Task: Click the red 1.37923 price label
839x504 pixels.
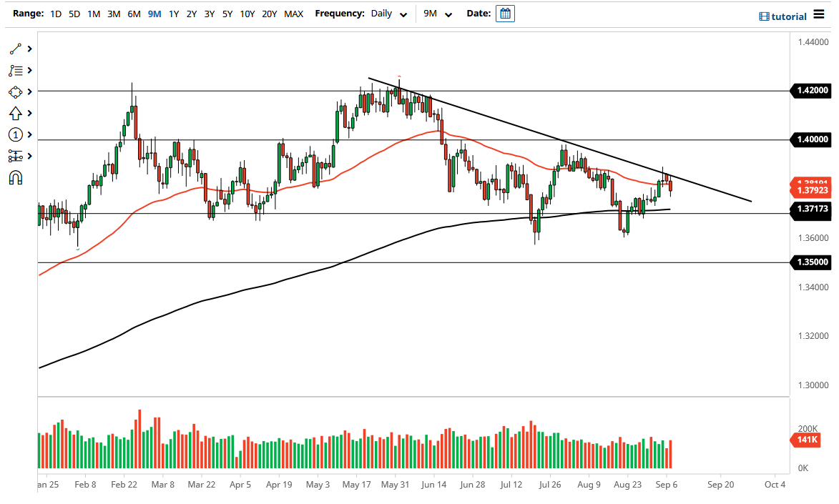Action: click(x=811, y=190)
